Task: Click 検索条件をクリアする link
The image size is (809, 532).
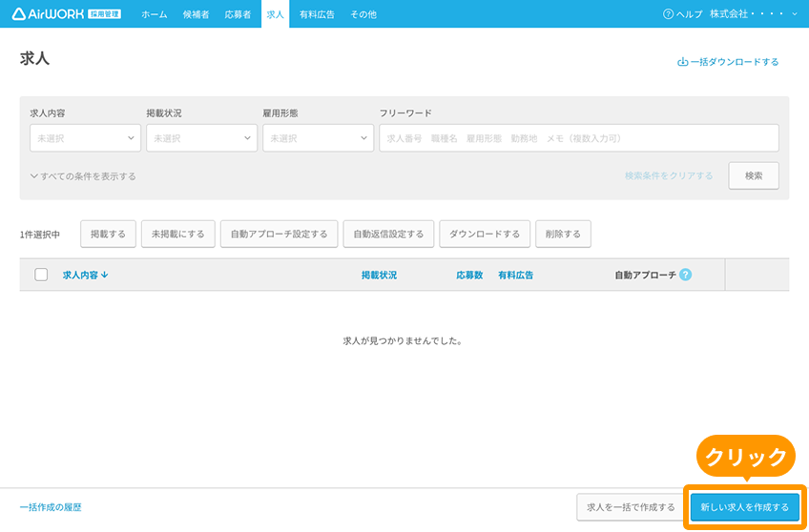Action: [x=669, y=175]
